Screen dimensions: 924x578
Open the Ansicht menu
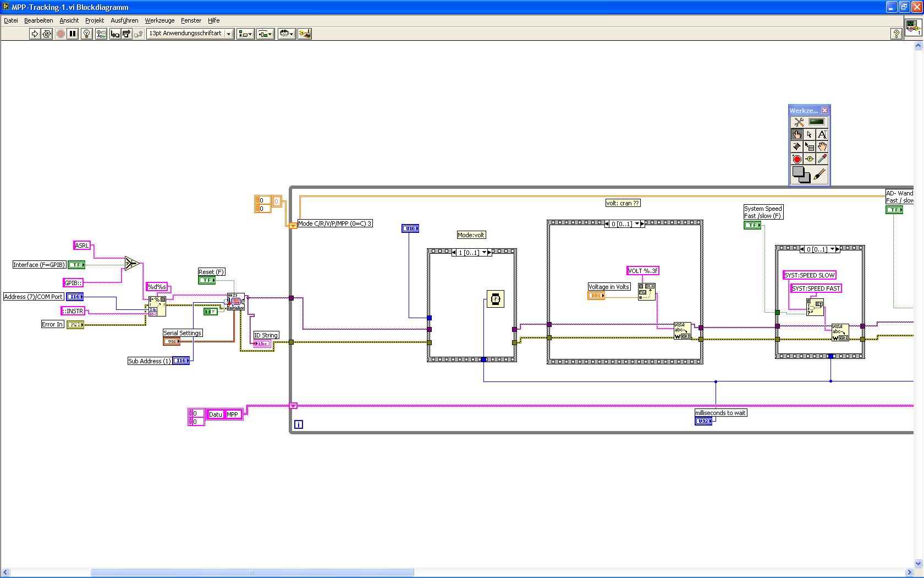coord(69,20)
